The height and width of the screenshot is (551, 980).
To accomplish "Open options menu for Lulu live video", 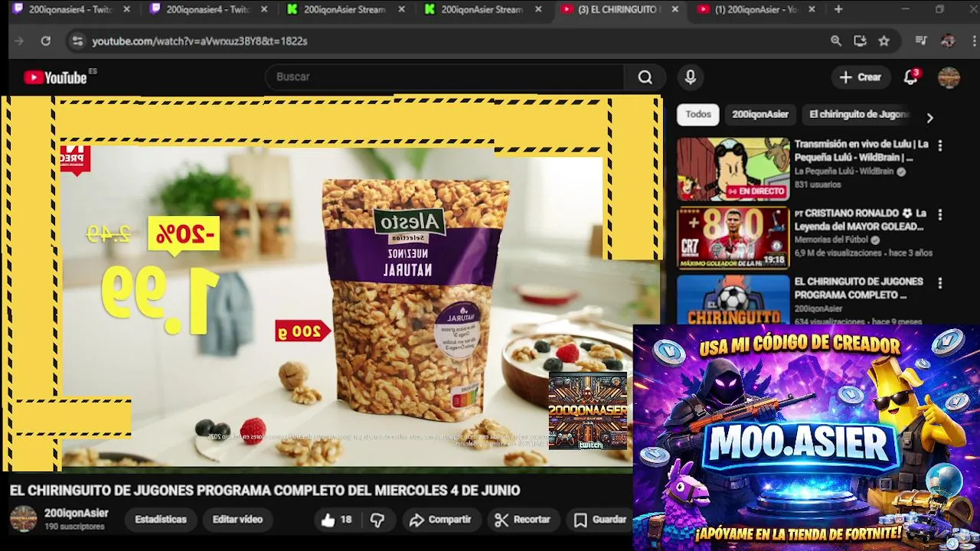I will [940, 145].
